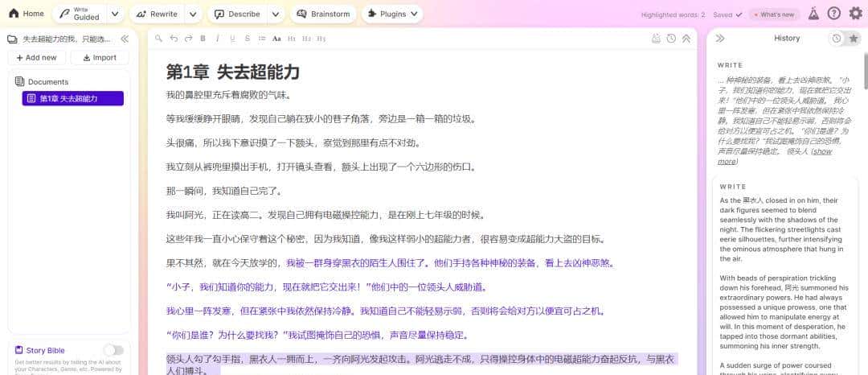Click the undo arrow icon

(x=174, y=38)
